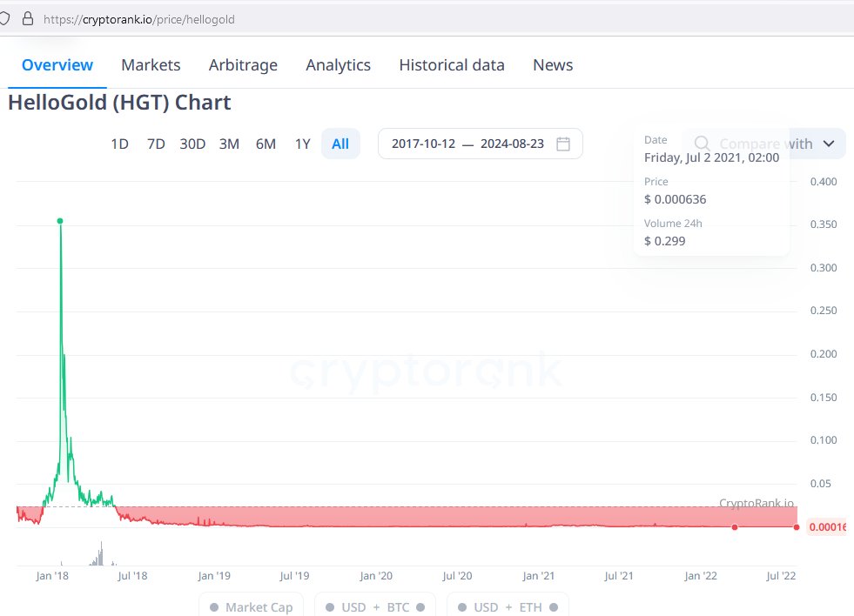Click the tooltip price $ 0.000636
The width and height of the screenshot is (854, 616).
click(x=675, y=199)
